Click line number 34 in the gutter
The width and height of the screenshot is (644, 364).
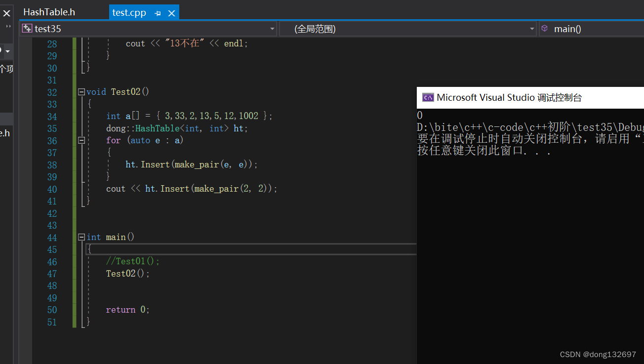click(x=52, y=117)
